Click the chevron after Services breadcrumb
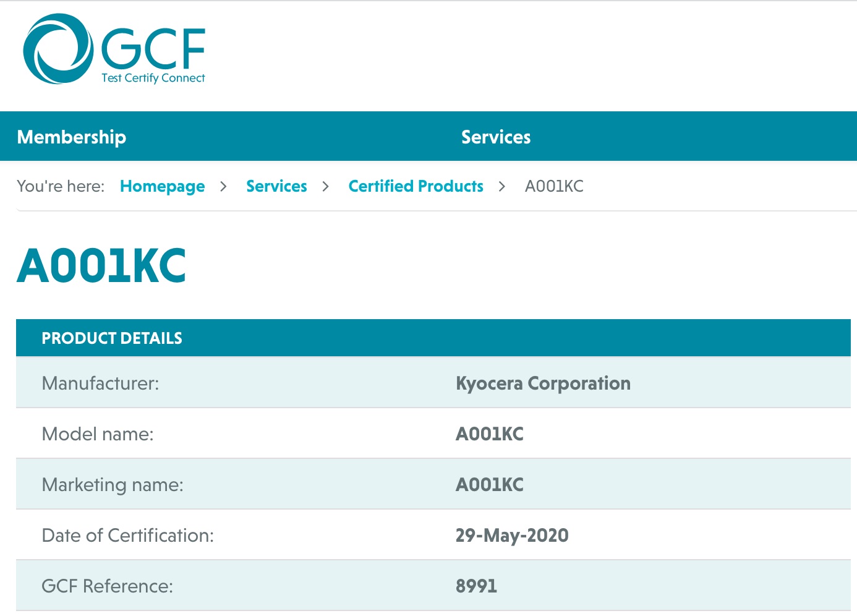The height and width of the screenshot is (616, 857). pyautogui.click(x=326, y=186)
